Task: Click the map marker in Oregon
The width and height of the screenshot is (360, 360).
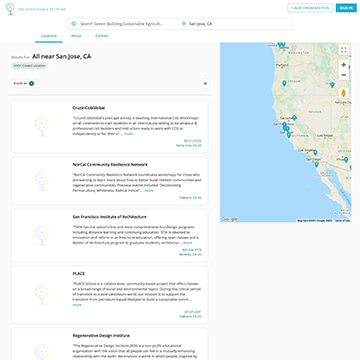Action: click(x=284, y=83)
